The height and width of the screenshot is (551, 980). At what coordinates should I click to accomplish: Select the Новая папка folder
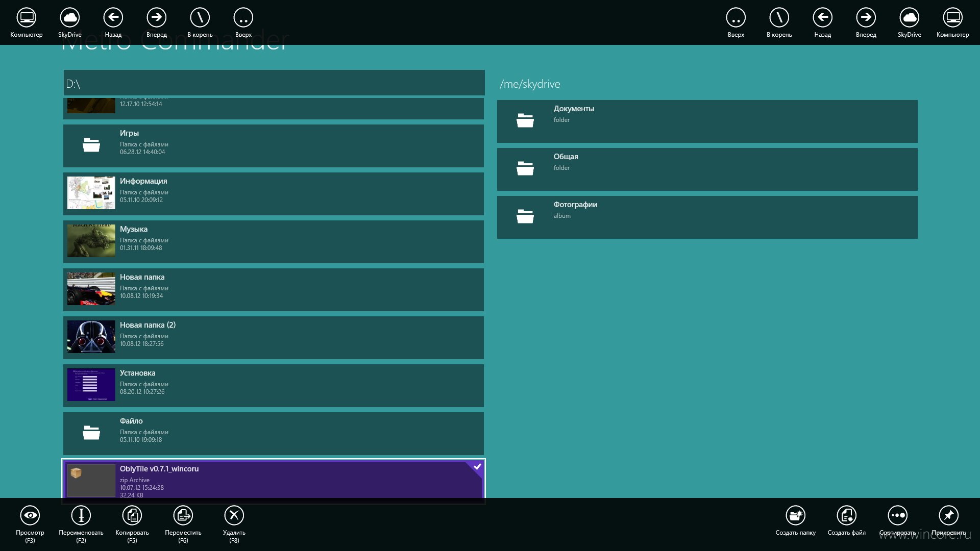pyautogui.click(x=274, y=290)
